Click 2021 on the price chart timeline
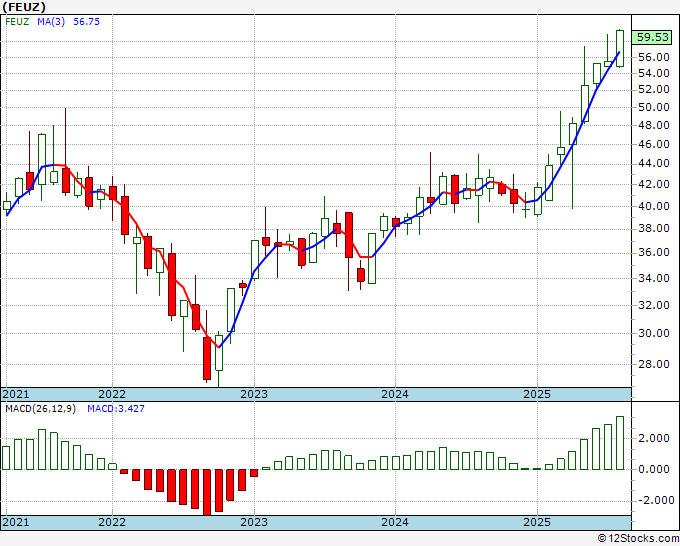 click(16, 394)
